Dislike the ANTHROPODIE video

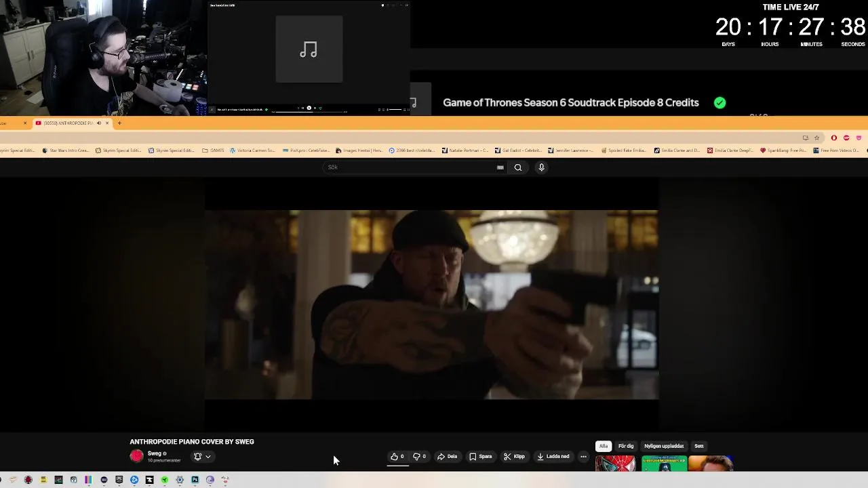point(420,457)
